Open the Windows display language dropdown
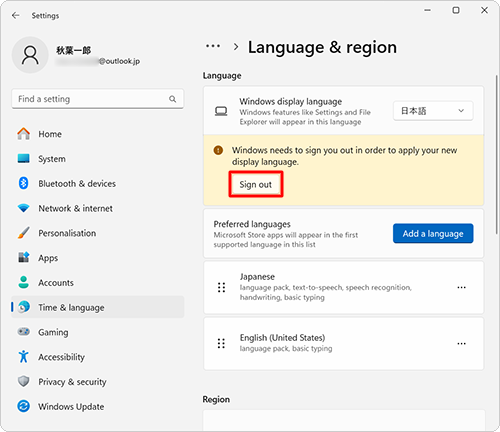Image resolution: width=500 pixels, height=432 pixels. tap(433, 111)
